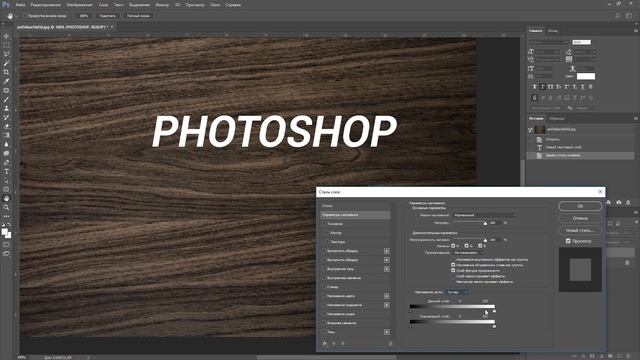Click the Новый стиль... button
The width and height of the screenshot is (640, 360).
coord(580,231)
